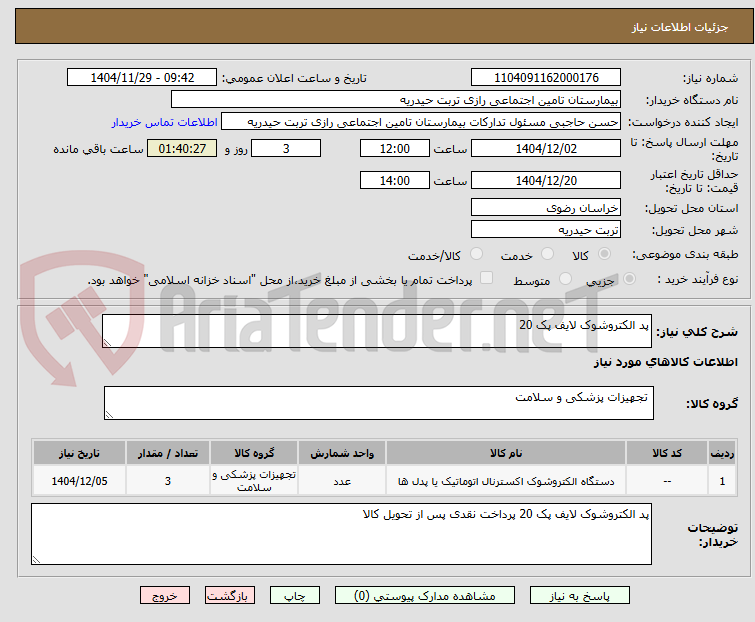This screenshot has width=755, height=622.
Task: Click the نام کالا column header
Action: [x=506, y=453]
